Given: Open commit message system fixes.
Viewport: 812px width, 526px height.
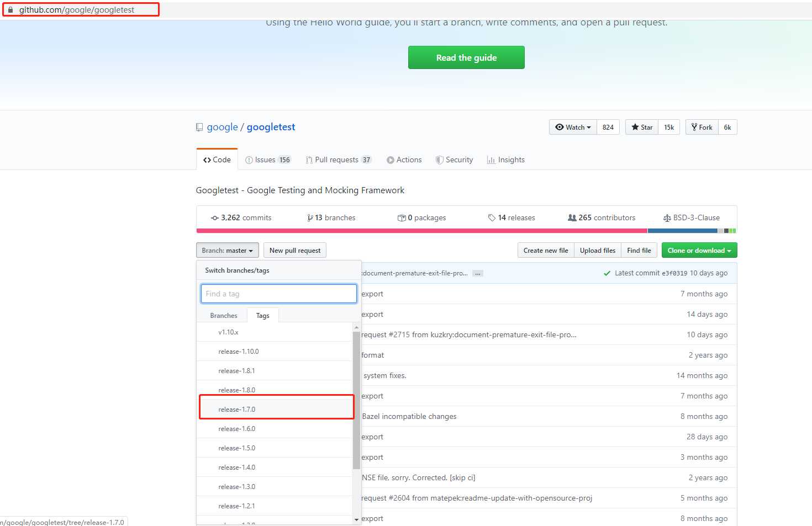Looking at the screenshot, I should coord(384,375).
